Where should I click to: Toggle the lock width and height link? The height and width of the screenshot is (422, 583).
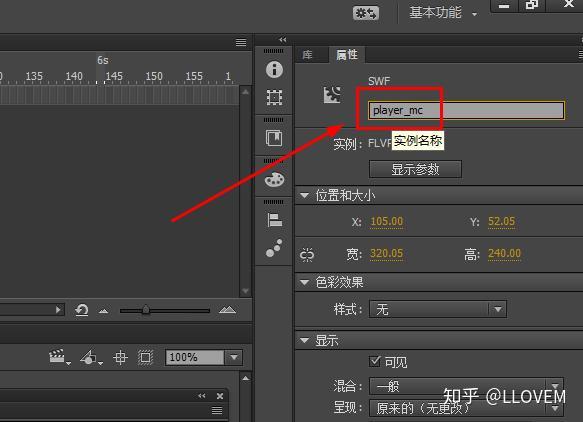[x=307, y=255]
